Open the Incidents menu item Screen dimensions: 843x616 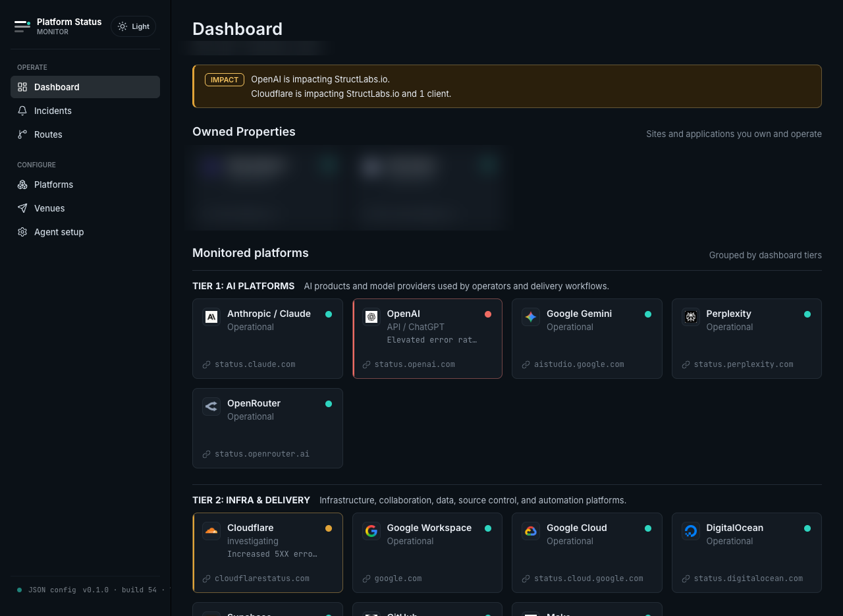tap(85, 111)
